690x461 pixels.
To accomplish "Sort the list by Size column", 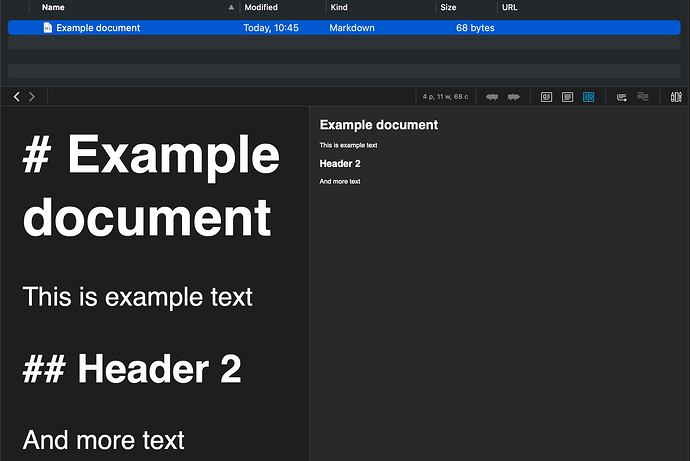I will click(448, 7).
